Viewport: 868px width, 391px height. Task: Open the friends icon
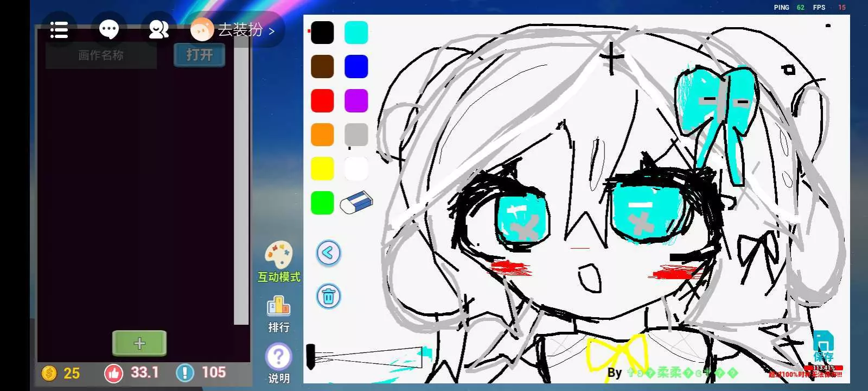[x=158, y=29]
